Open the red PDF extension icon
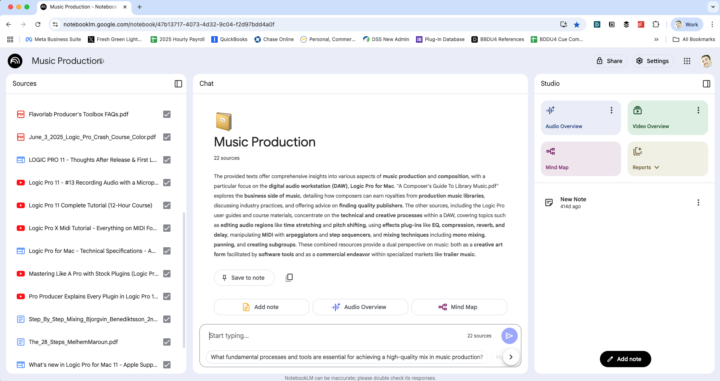 [641, 24]
